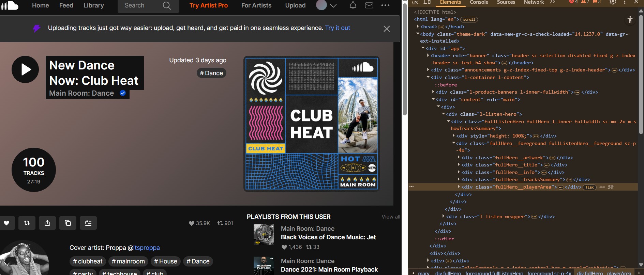Screen dimensions: 644x275
Task: Switch to the DevTools Console tab
Action: 479,2
